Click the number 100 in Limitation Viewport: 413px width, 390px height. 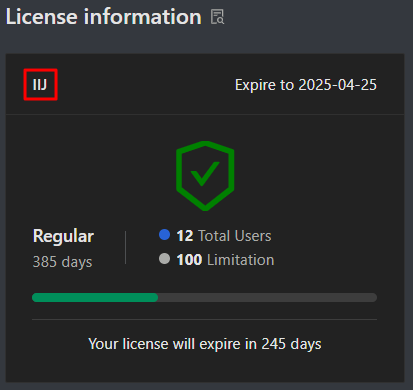point(189,260)
